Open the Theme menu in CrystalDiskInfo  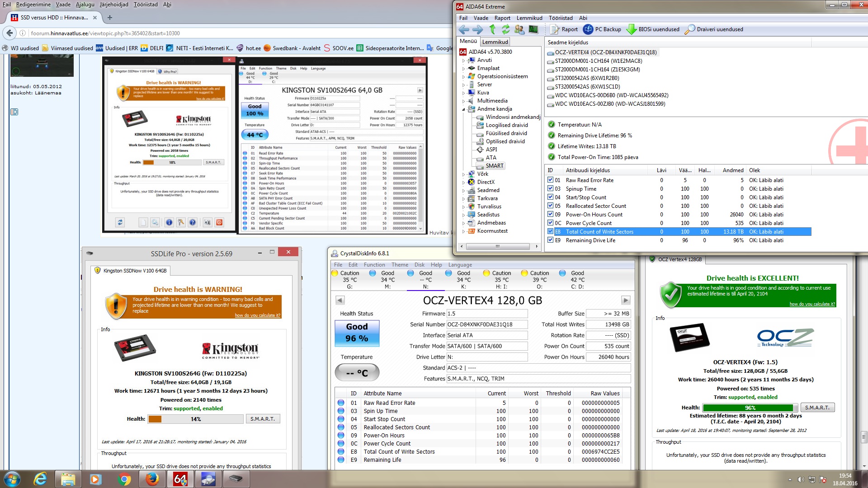(x=400, y=265)
